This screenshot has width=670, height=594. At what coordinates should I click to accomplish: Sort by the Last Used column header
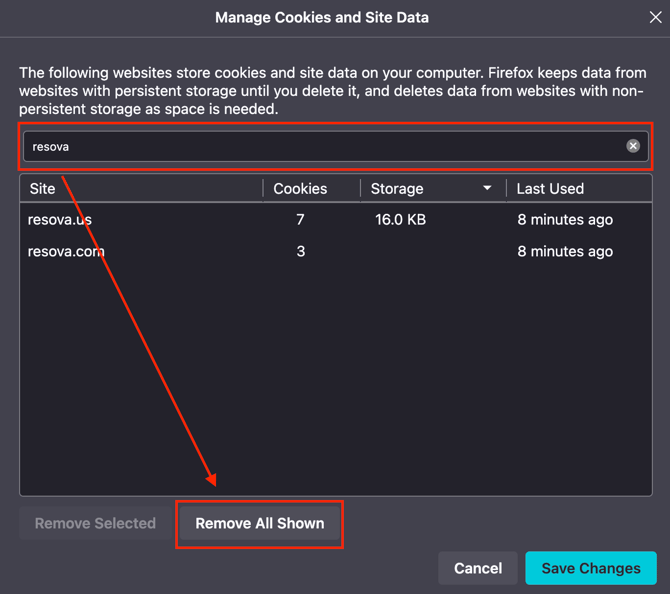click(579, 188)
